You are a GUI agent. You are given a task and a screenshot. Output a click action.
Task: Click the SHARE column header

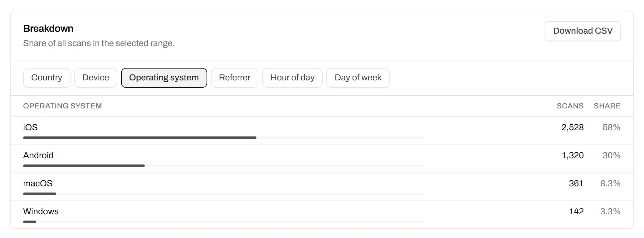tap(607, 106)
